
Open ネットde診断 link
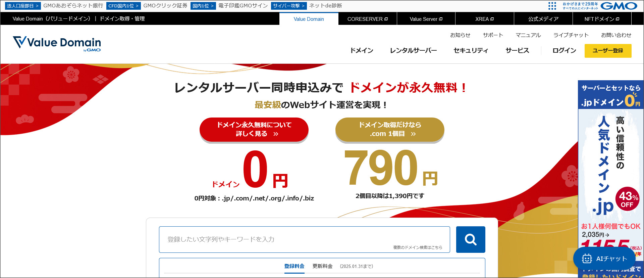click(326, 6)
